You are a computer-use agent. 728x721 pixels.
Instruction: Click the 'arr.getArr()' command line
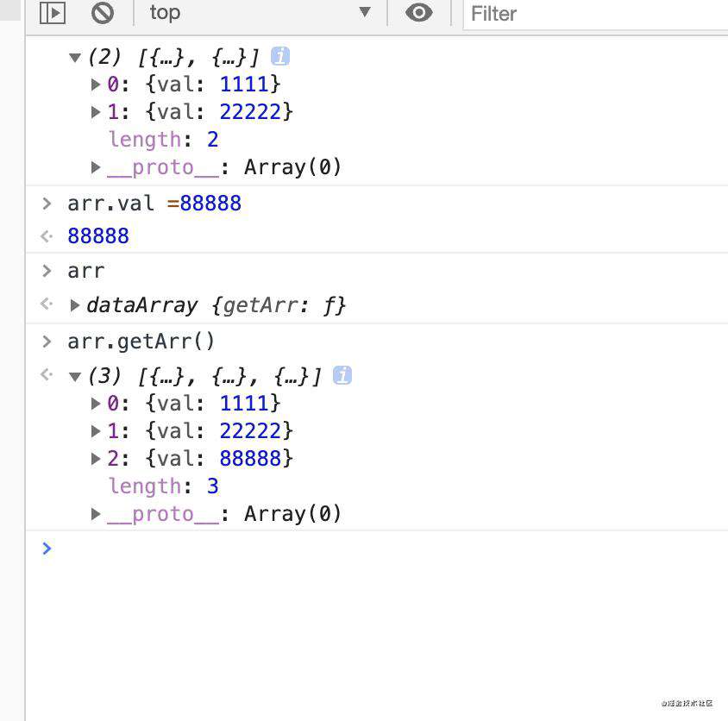[x=141, y=342]
